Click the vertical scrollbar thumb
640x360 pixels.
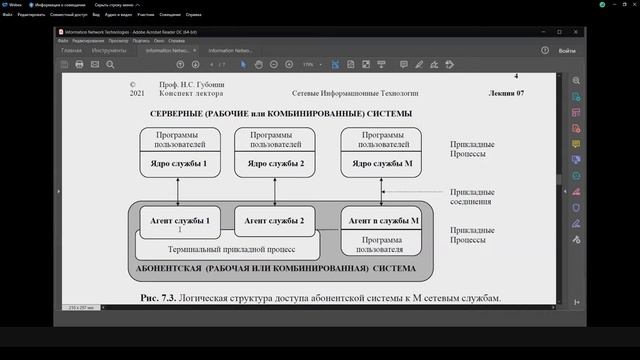(x=559, y=180)
